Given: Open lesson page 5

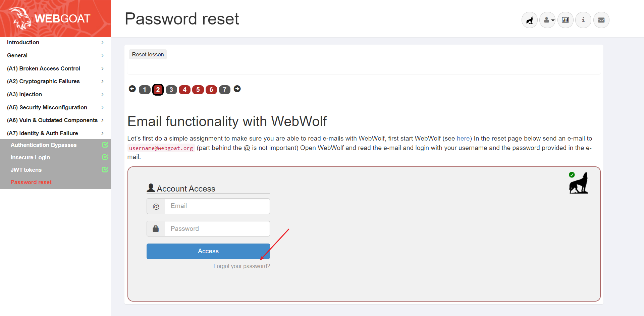Looking at the screenshot, I should (x=198, y=90).
